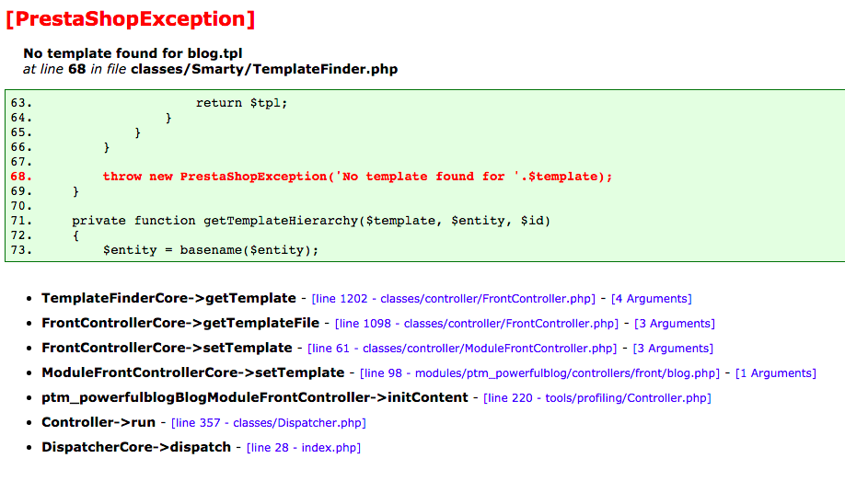Click the highlighted red line 68 code

(x=357, y=177)
